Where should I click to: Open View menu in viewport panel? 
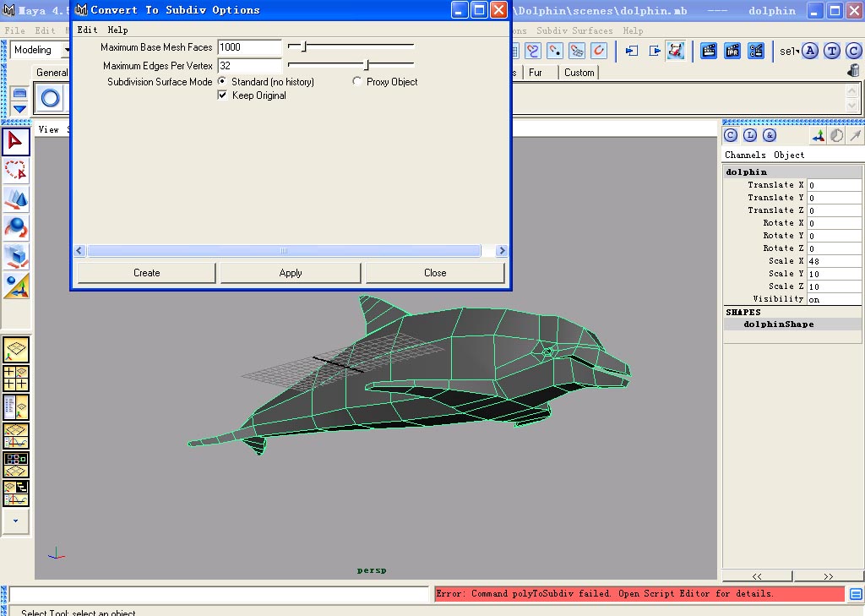[x=48, y=129]
